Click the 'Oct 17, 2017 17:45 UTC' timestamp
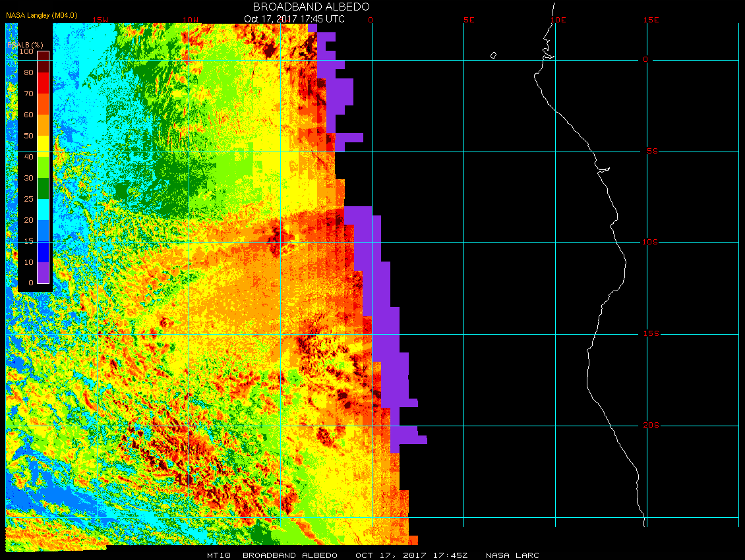745x560 pixels. point(294,19)
